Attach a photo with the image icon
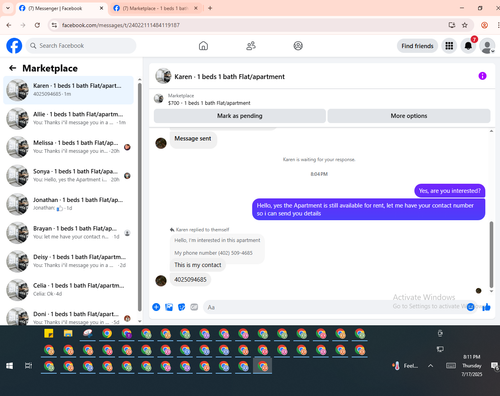Screen dimensions: 500x396 coord(169,307)
